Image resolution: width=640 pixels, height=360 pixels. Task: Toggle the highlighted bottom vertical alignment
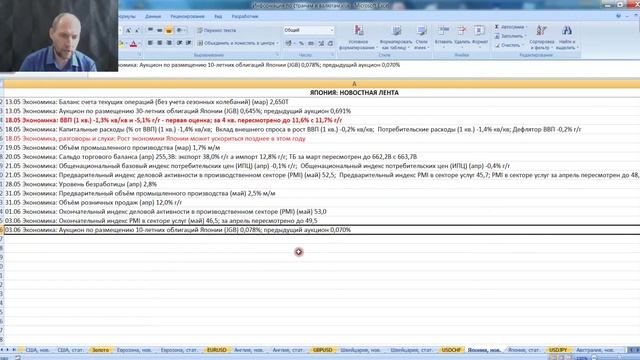pos(169,30)
